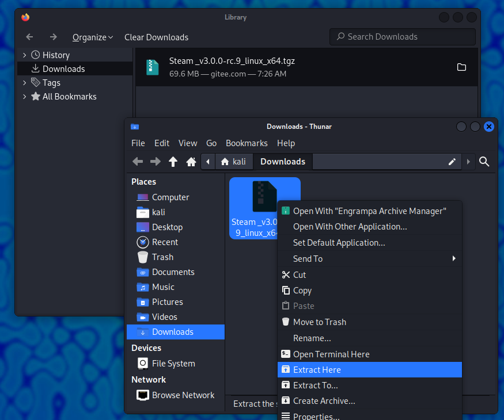Open Thunar File menu
Viewport: 504px width, 420px height.
click(x=138, y=143)
